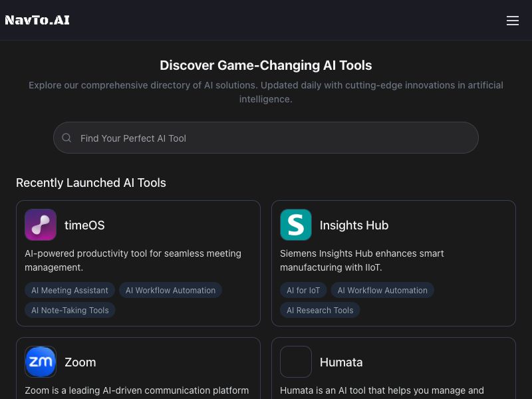Open the timeOS app icon

(41, 225)
